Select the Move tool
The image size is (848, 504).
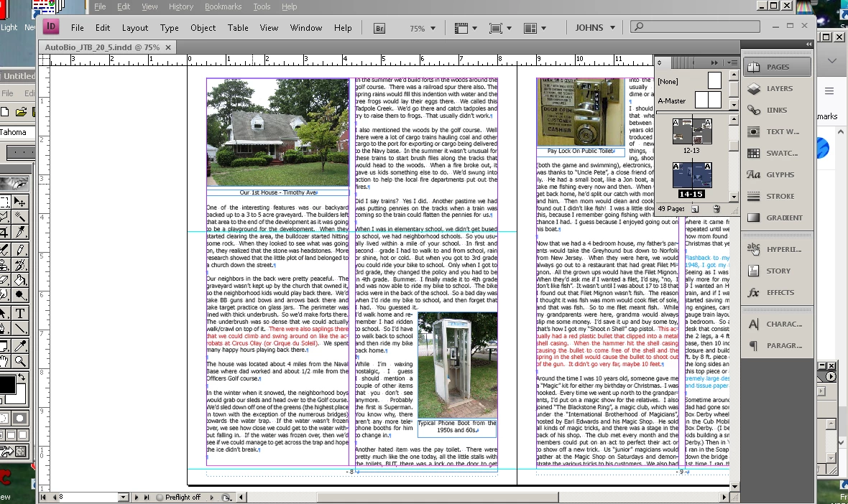coord(20,202)
